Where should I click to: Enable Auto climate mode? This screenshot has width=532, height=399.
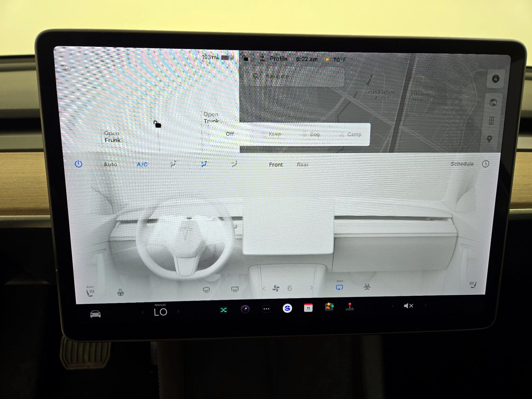(110, 164)
